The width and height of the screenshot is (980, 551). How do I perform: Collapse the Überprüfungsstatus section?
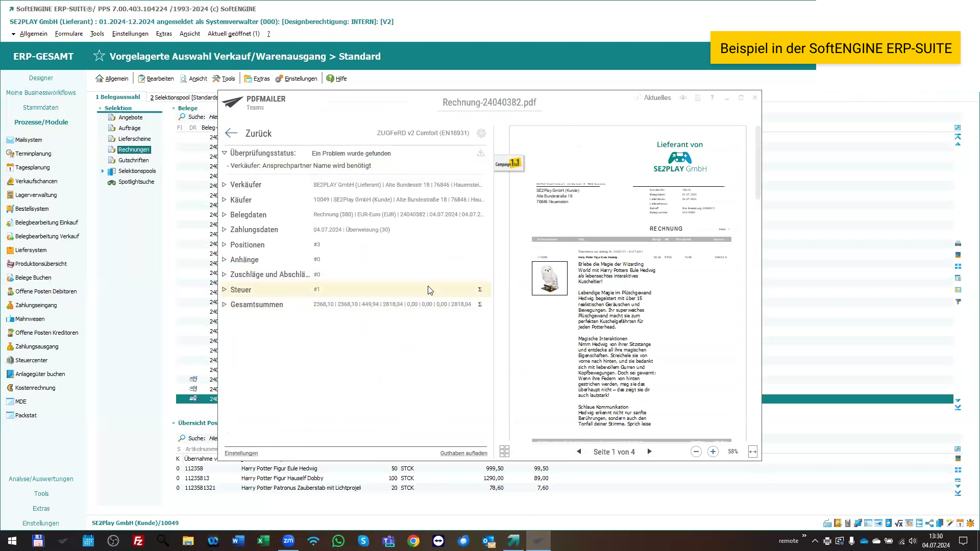(x=224, y=153)
